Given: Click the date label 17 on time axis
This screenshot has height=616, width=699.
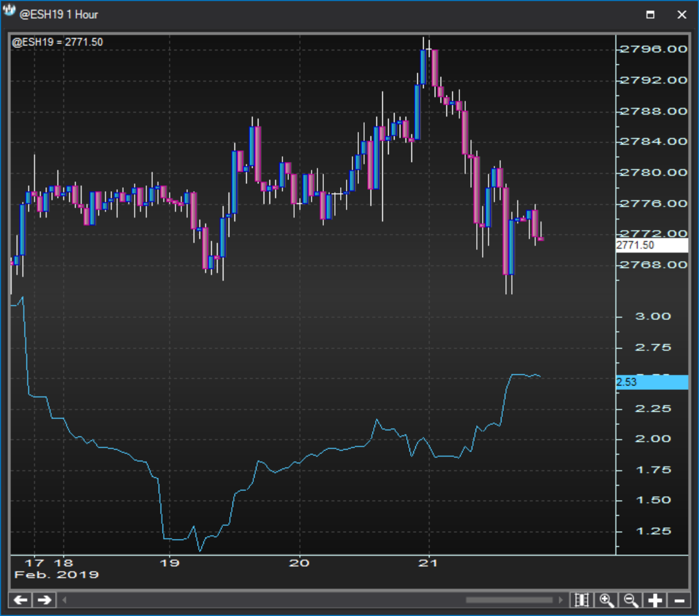Looking at the screenshot, I should (34, 563).
